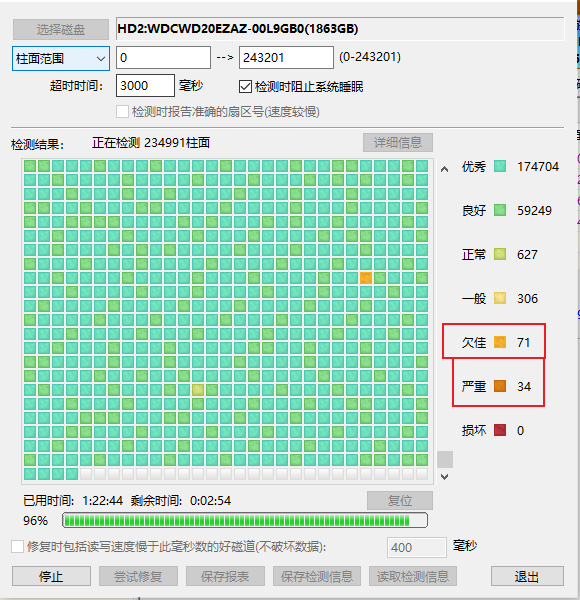Click the 超时时间 input field showing 3000
Image resolution: width=580 pixels, height=600 pixels.
(x=145, y=85)
